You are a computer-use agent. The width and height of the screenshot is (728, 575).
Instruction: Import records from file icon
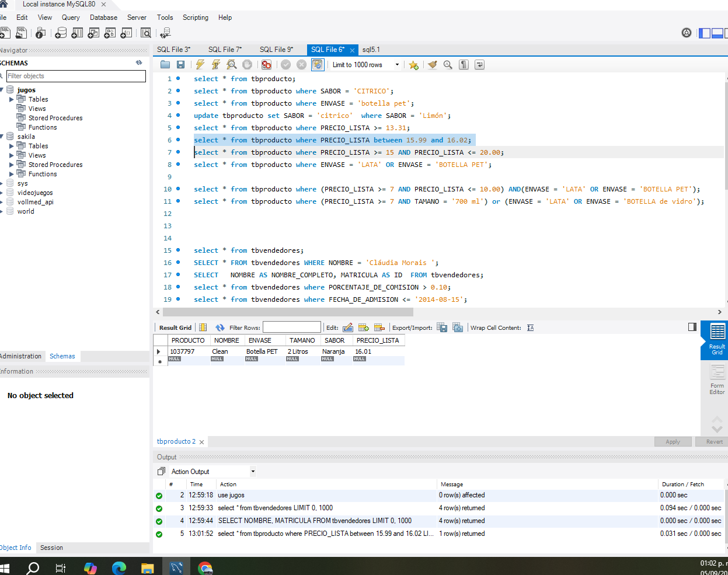click(x=458, y=327)
